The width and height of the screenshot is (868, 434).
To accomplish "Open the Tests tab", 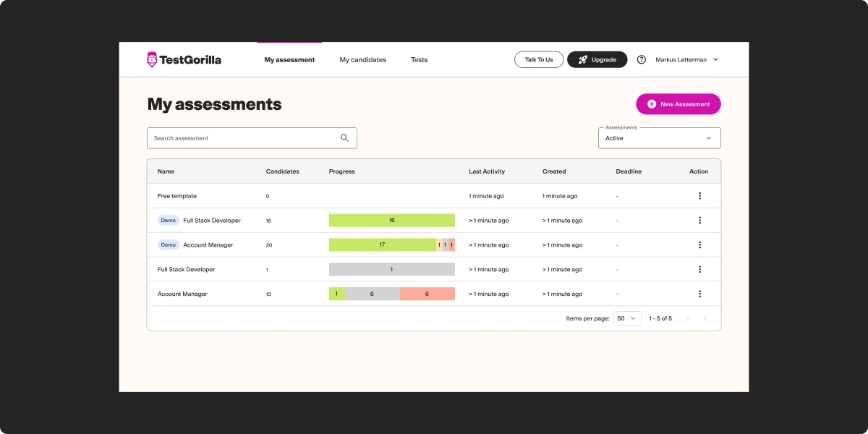I will (x=419, y=60).
